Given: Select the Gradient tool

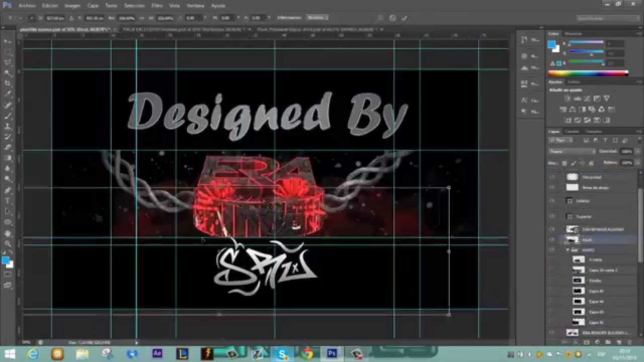Looking at the screenshot, I should point(8,158).
